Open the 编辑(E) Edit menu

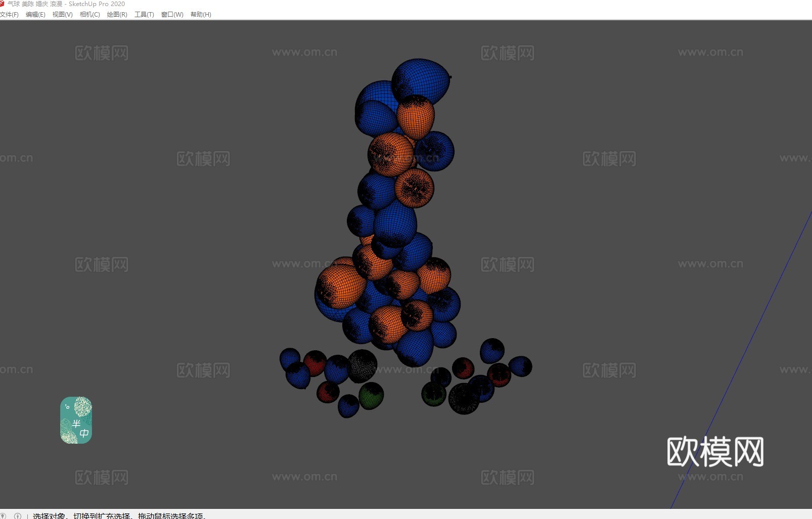[35, 15]
